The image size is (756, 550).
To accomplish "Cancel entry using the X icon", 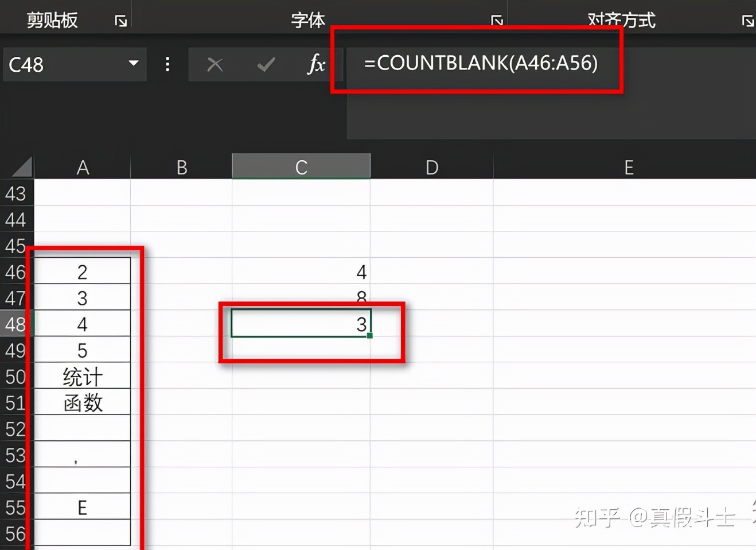I will [215, 64].
